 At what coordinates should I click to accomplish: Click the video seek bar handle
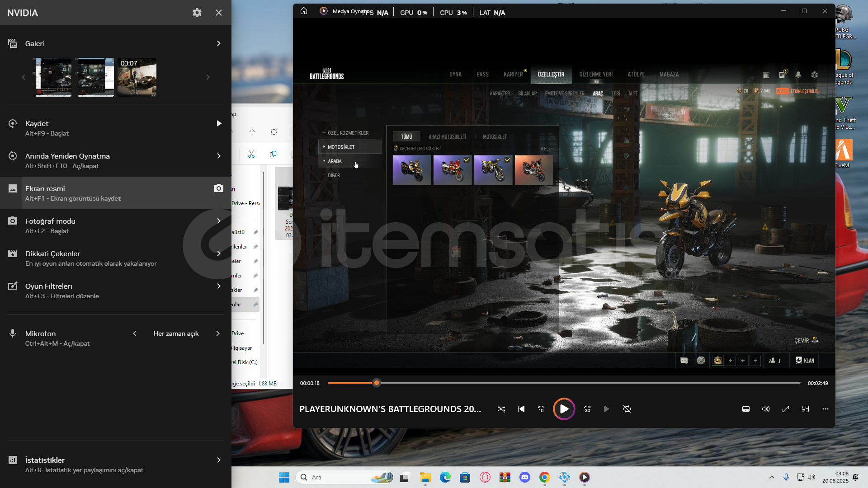pyautogui.click(x=377, y=383)
